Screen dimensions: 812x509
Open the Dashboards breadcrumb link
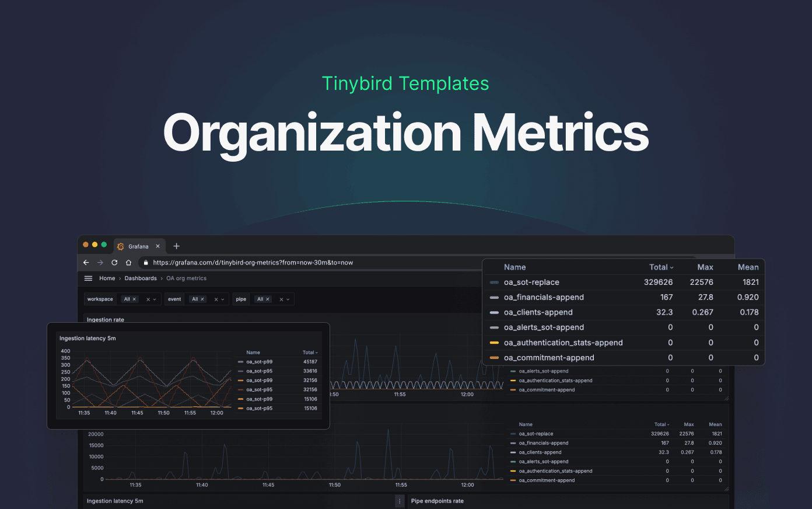tap(141, 278)
